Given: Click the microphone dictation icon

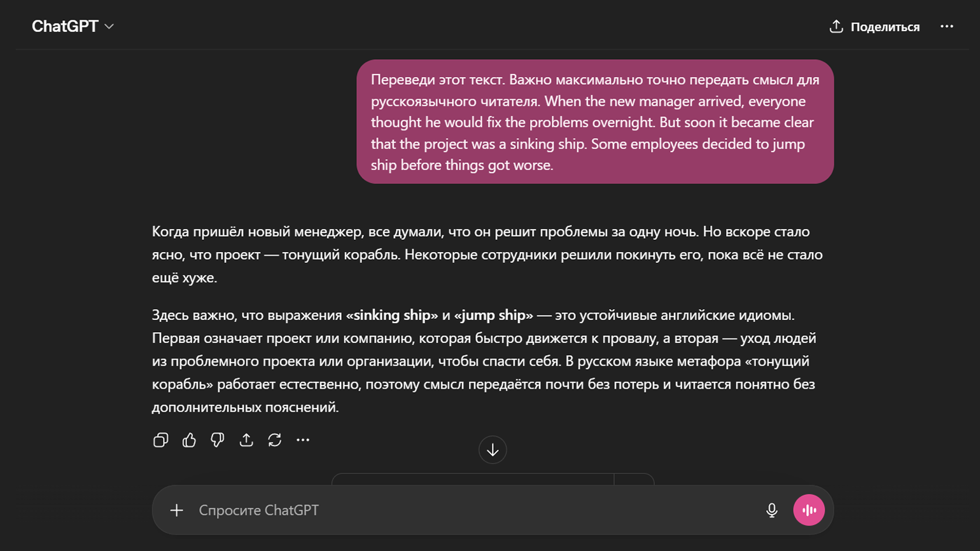Looking at the screenshot, I should click(771, 510).
